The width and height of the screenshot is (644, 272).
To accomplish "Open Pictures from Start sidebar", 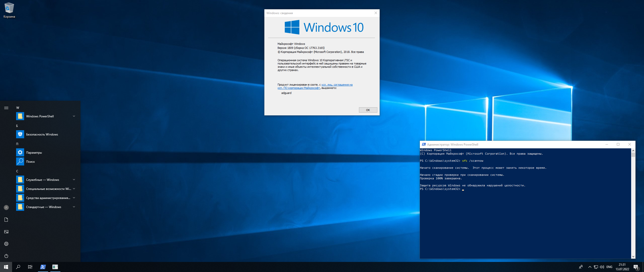I will 6,232.
